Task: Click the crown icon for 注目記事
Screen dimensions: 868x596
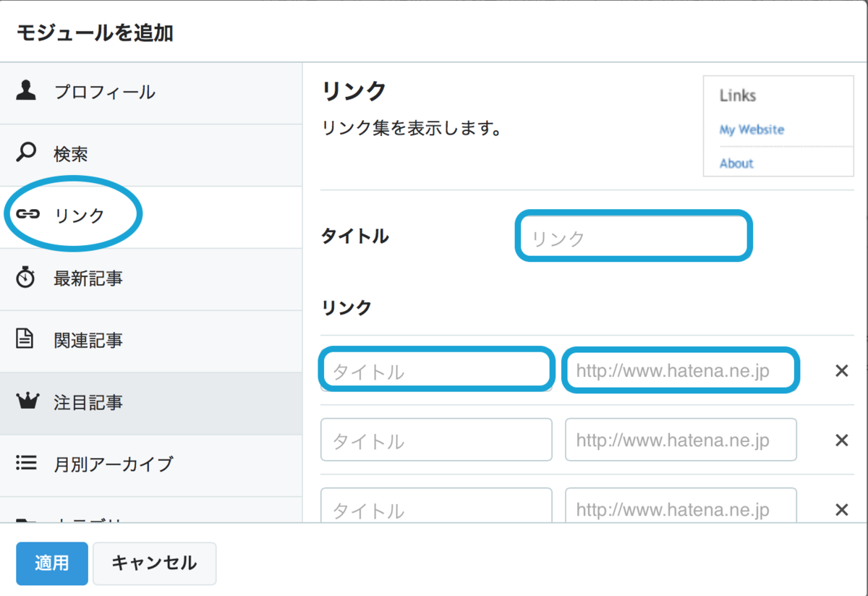Action: click(27, 401)
